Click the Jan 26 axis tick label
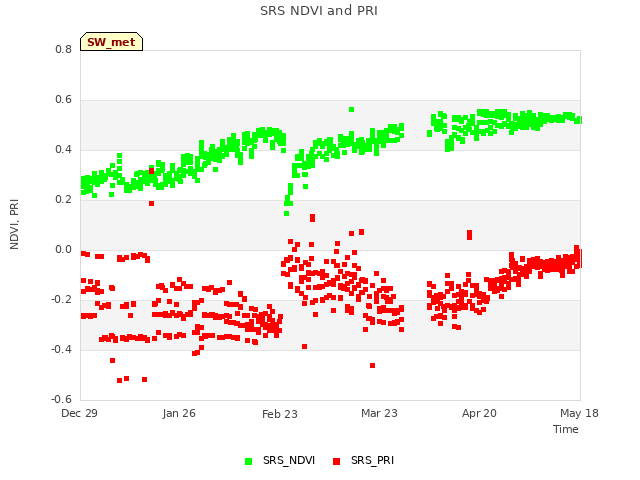The width and height of the screenshot is (640, 480). click(x=179, y=413)
